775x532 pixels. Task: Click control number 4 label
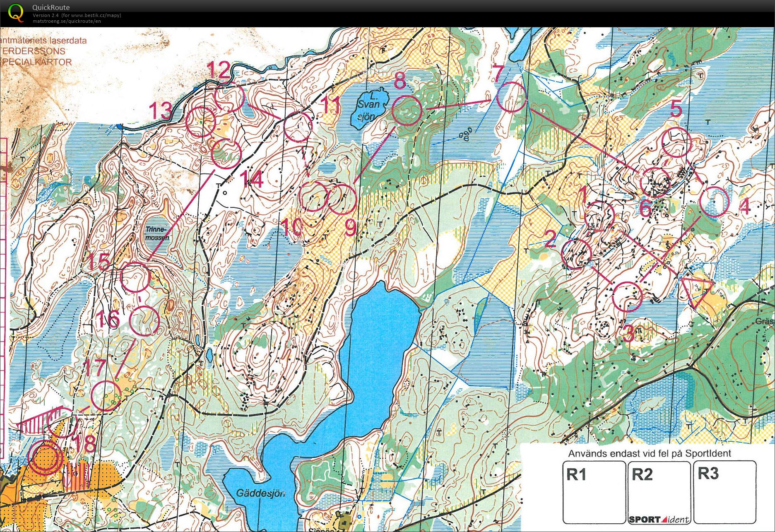(x=744, y=207)
